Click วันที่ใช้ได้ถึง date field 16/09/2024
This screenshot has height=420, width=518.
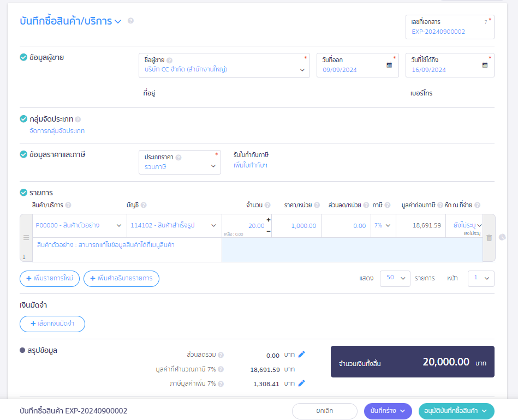(450, 65)
